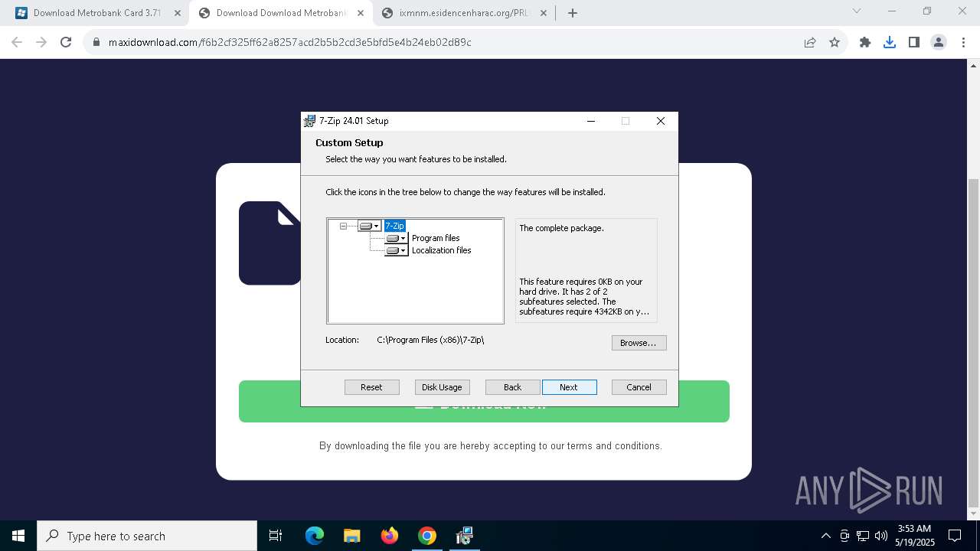Select the Localization files tree item
Viewport: 980px width, 551px height.
tap(441, 250)
